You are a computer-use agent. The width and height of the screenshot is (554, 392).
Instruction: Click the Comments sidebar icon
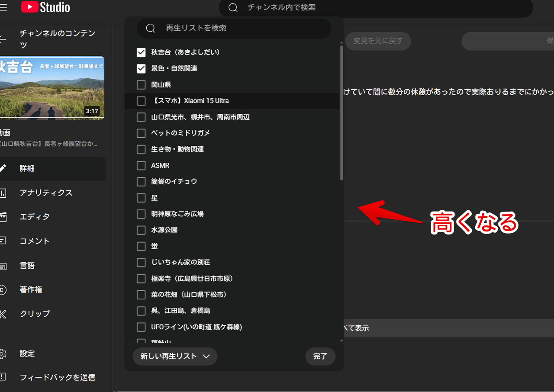3,241
